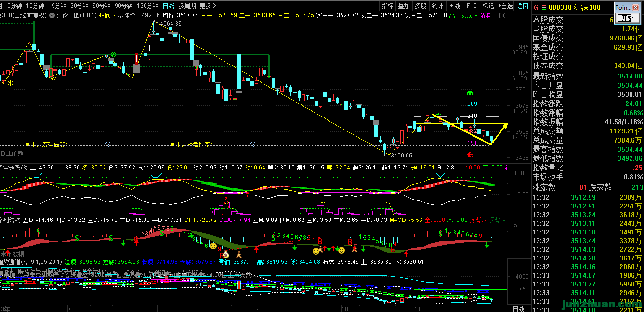Click the 开始 button in Poin window
This screenshot has width=644, height=312.
627,18
